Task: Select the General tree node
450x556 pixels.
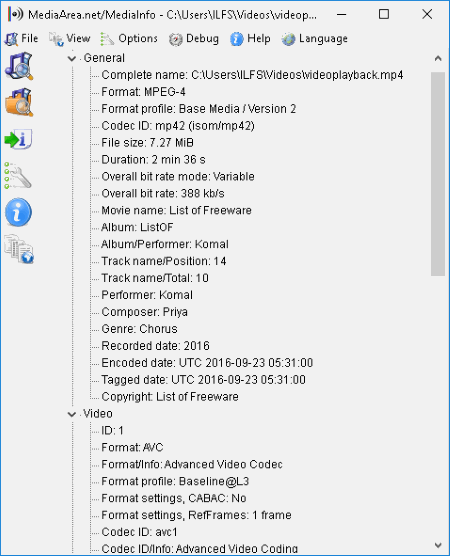Action: tap(104, 58)
